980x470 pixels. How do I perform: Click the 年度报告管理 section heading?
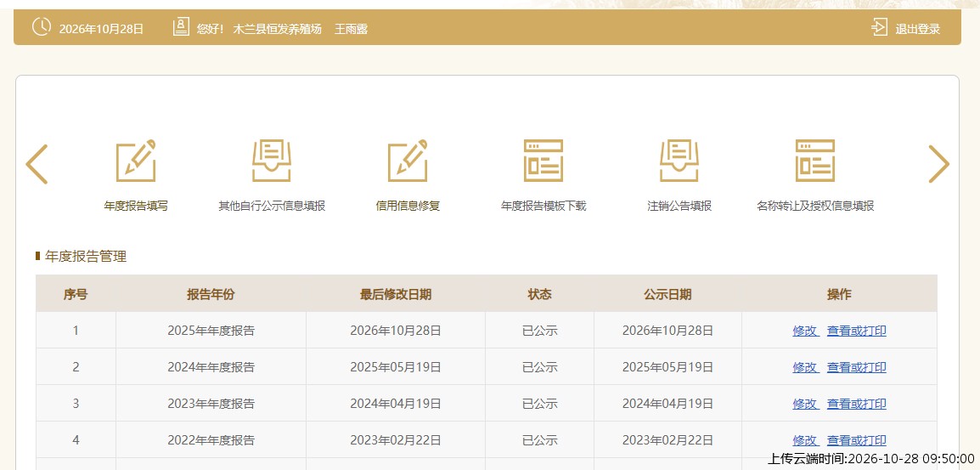click(86, 256)
